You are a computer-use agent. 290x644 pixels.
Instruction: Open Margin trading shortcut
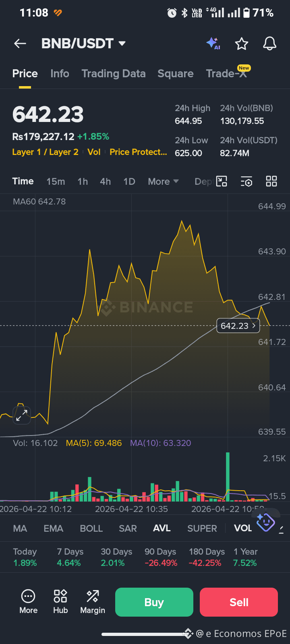(93, 602)
